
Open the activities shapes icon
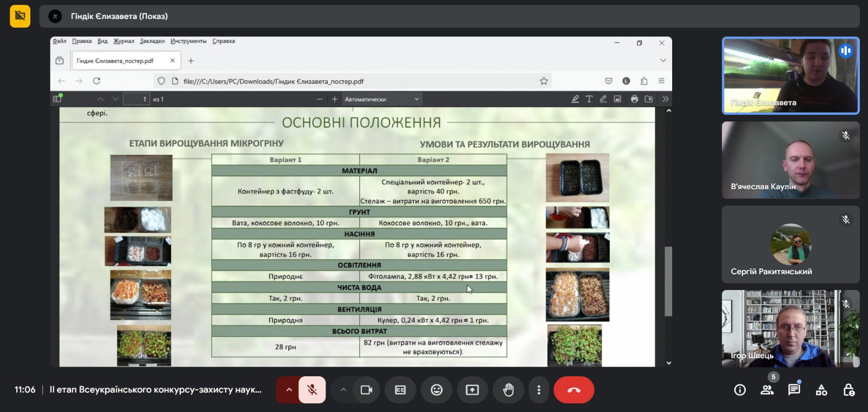pos(821,390)
